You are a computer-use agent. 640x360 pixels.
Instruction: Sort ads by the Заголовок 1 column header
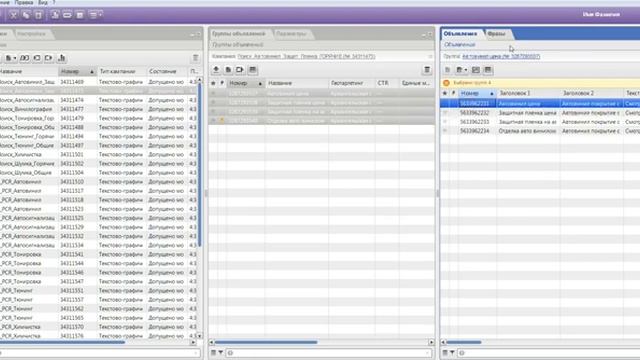[x=528, y=93]
